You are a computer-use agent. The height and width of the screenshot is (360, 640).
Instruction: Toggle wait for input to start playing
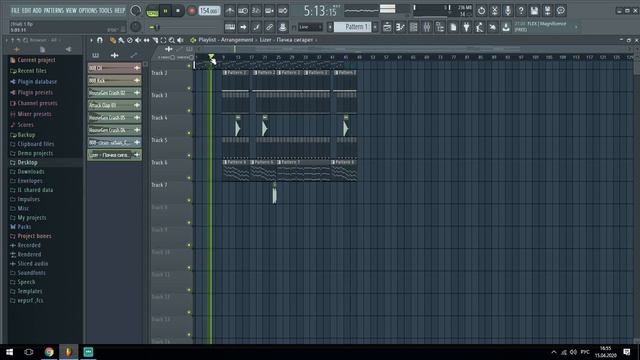(x=243, y=11)
